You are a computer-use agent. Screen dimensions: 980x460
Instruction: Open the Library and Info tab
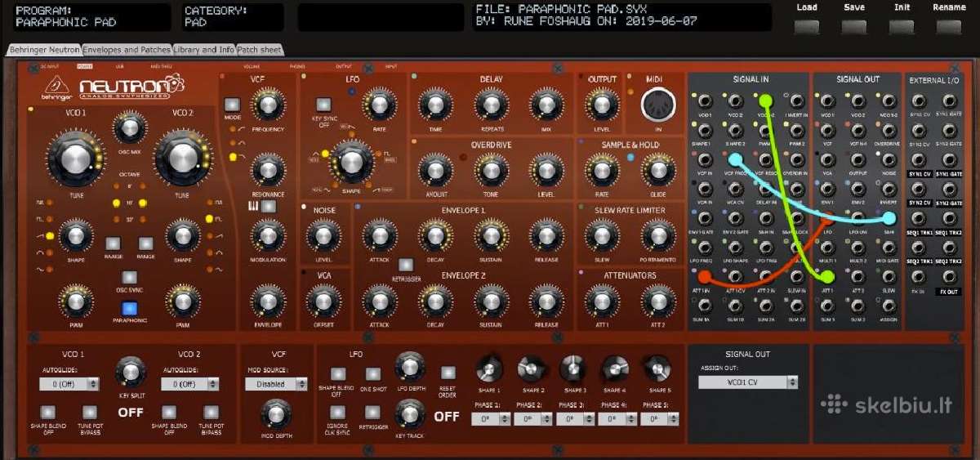tap(204, 50)
